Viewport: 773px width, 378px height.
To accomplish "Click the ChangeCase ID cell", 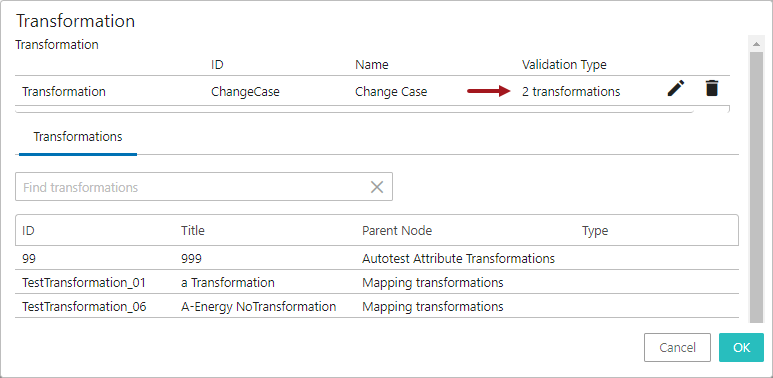I will click(x=246, y=92).
